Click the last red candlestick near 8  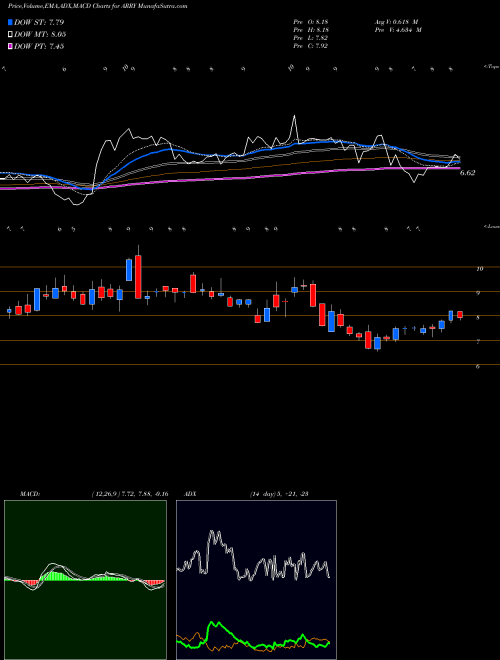460,314
